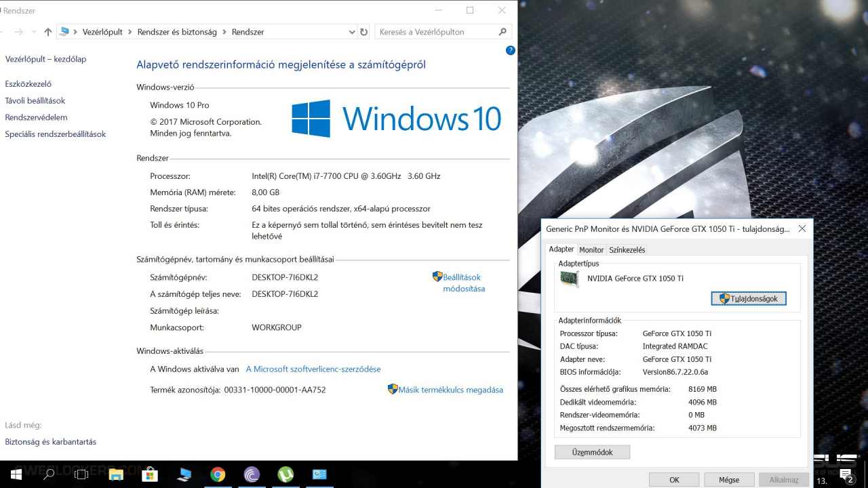
Task: Click the 4096 MB dedicated video memory value
Action: [702, 402]
